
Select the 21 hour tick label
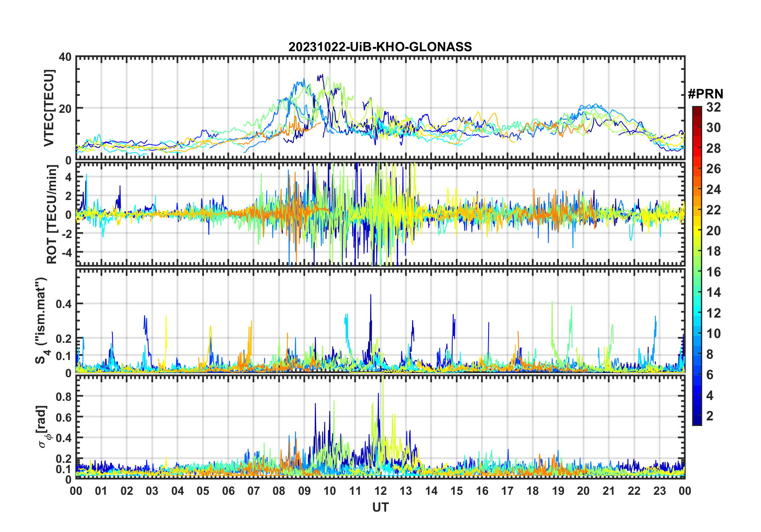tap(609, 491)
